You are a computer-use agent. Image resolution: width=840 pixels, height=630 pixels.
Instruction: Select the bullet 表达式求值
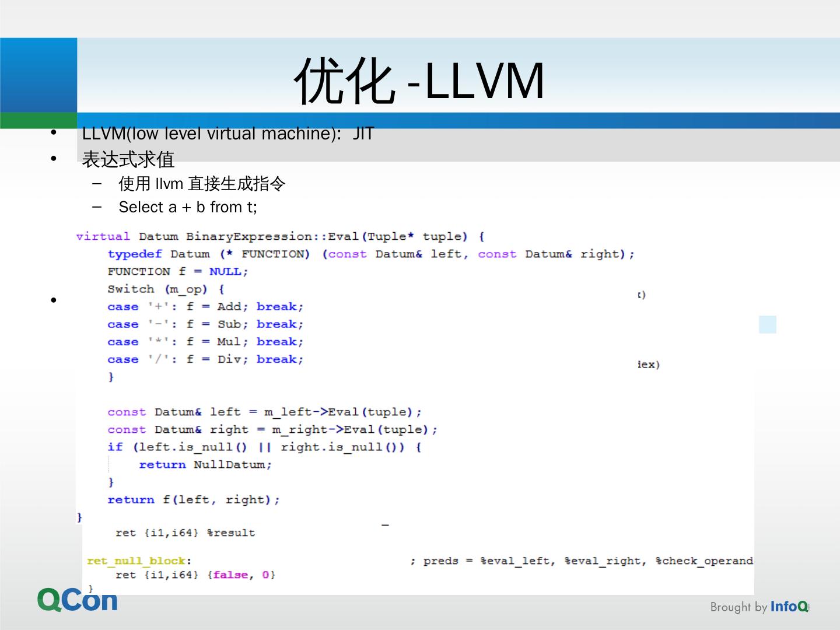[128, 159]
